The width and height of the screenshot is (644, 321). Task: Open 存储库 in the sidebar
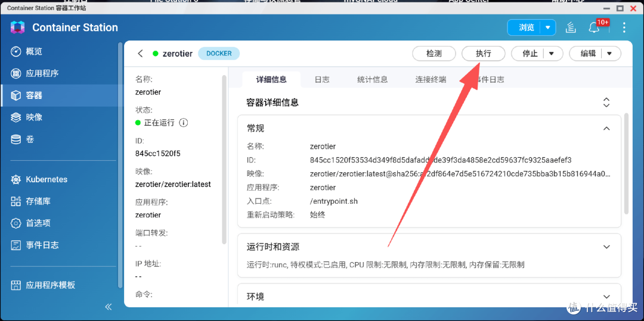58,201
